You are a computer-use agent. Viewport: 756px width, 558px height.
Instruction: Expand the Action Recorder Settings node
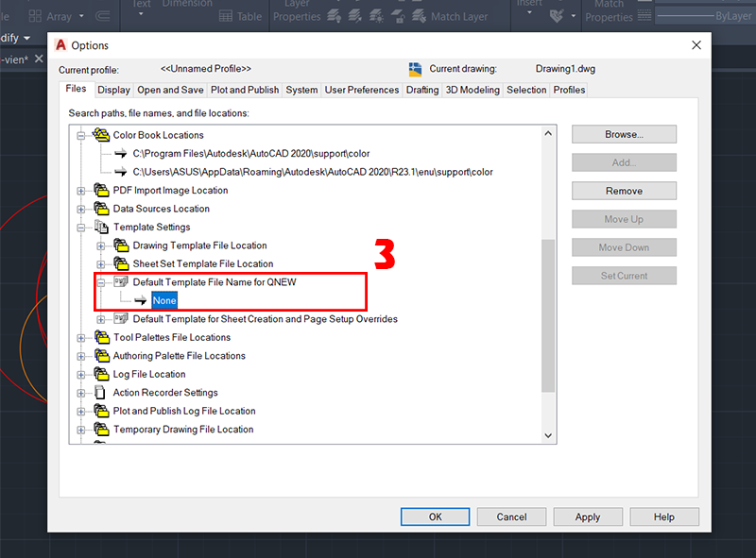coord(81,393)
